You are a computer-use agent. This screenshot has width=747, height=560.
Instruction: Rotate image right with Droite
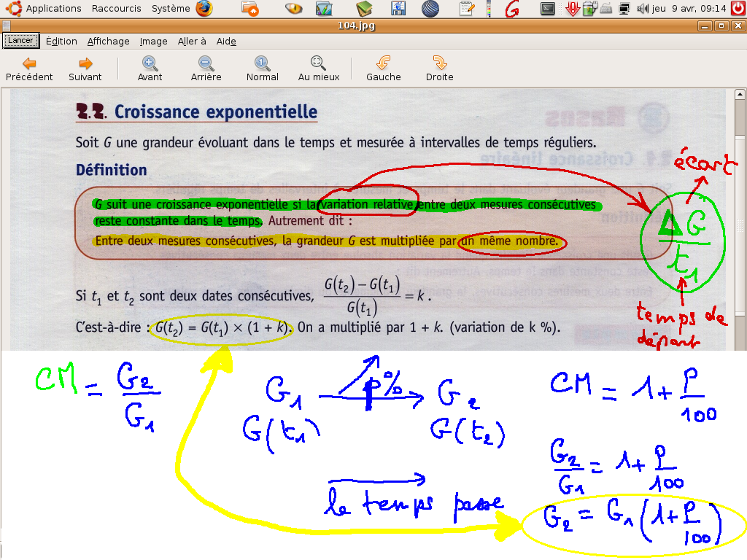[x=439, y=69]
